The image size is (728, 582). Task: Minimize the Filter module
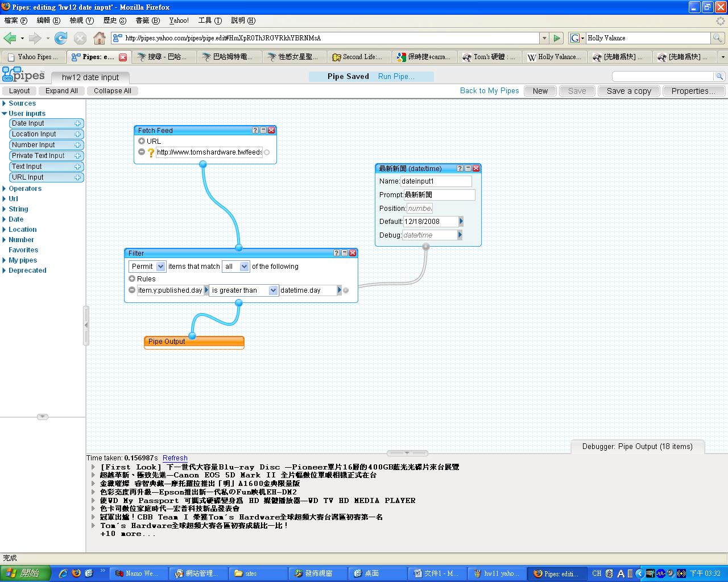345,253
